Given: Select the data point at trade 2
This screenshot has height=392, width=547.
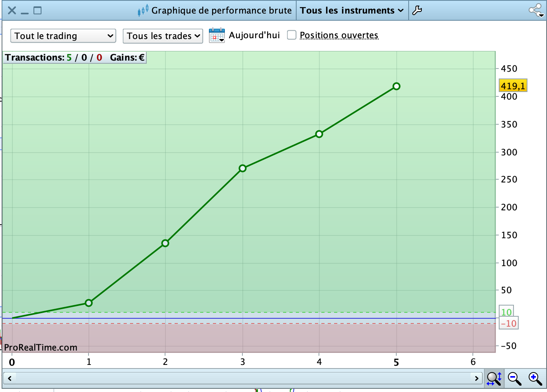Looking at the screenshot, I should click(x=165, y=243).
